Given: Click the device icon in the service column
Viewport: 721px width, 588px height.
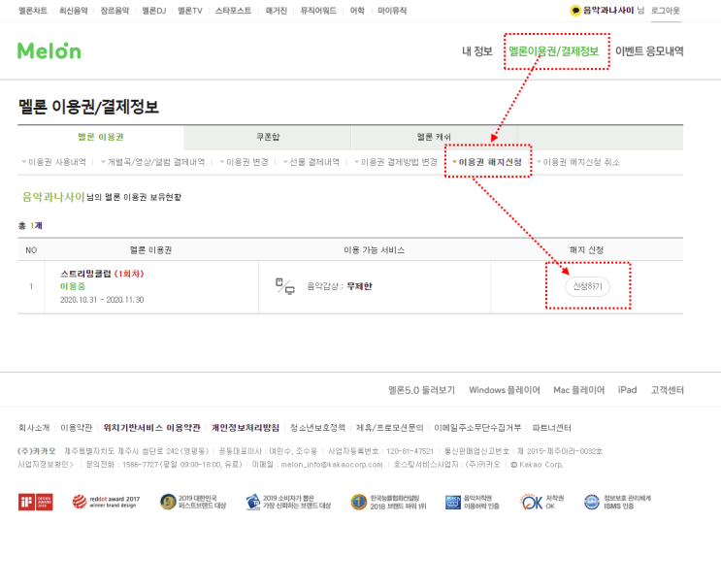Looking at the screenshot, I should (285, 286).
